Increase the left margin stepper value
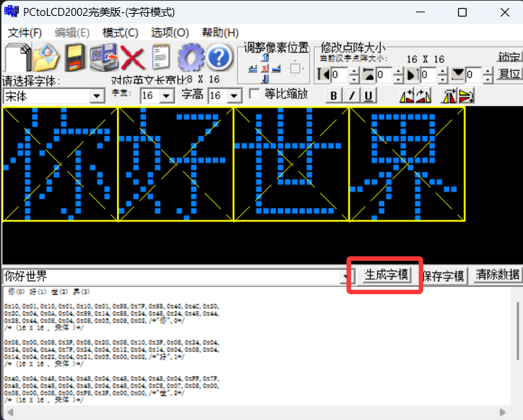 click(354, 70)
